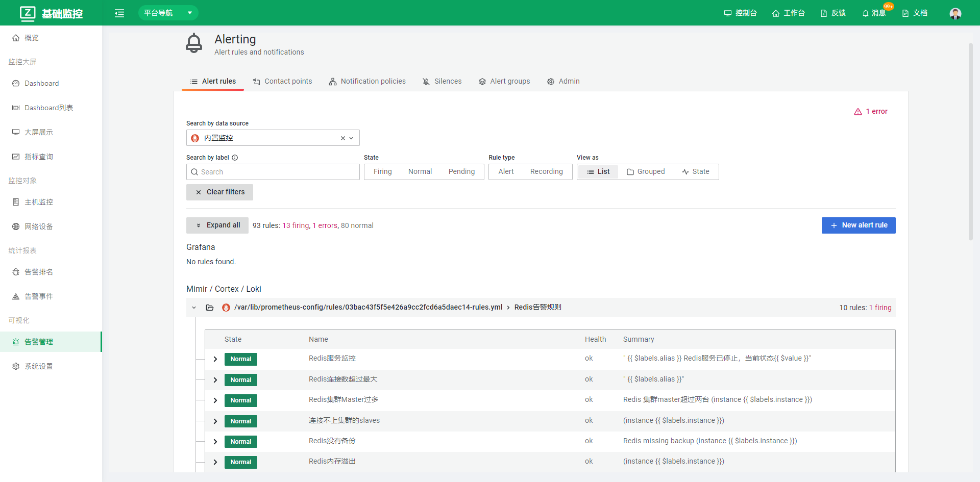The width and height of the screenshot is (980, 482).
Task: Switch to the Admin tab
Action: 563,82
